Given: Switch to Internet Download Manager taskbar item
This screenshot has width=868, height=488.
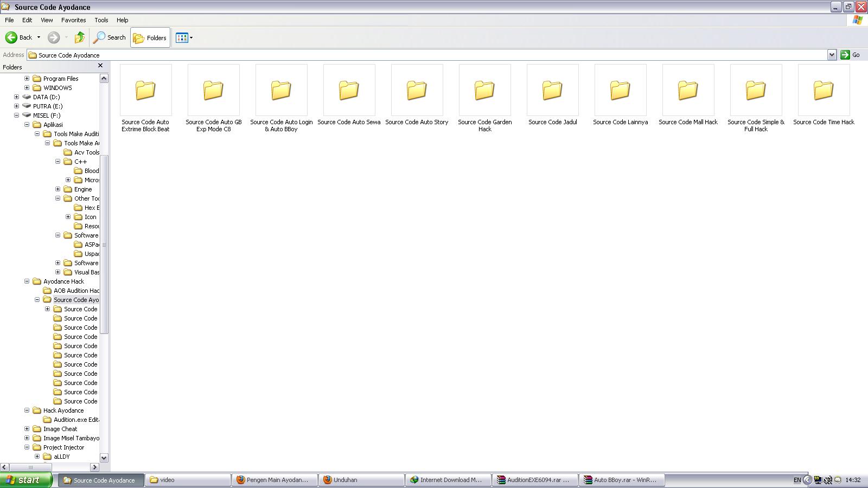Looking at the screenshot, I should (448, 480).
